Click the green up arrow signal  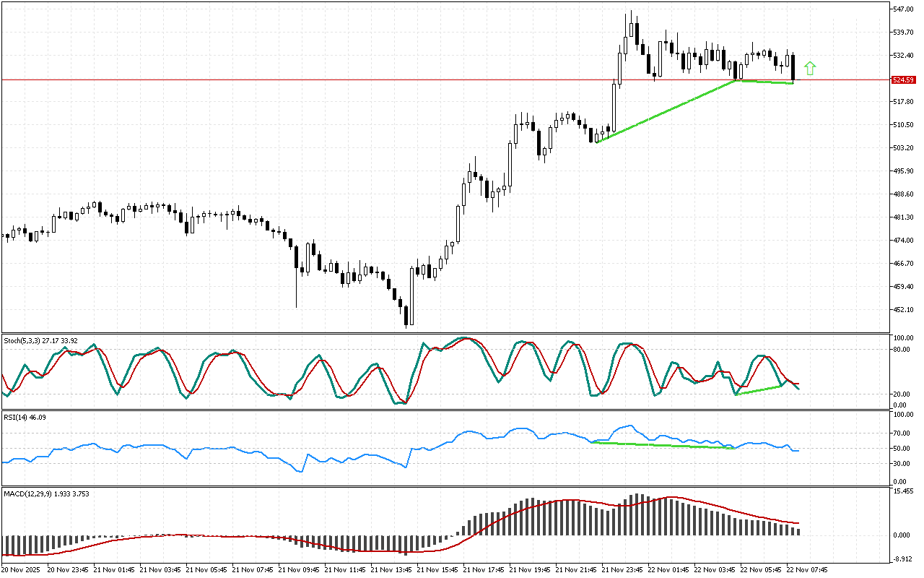[810, 69]
